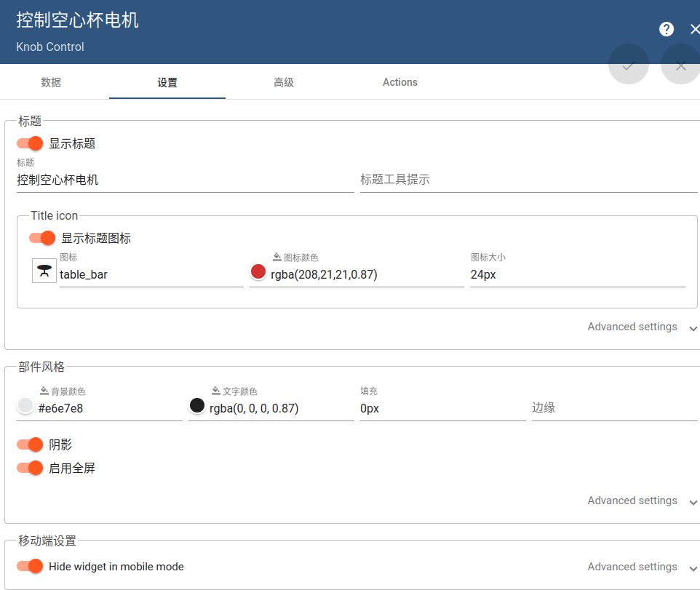
Task: Click the 标题 text field with 控制空心杯电机
Action: coord(186,180)
